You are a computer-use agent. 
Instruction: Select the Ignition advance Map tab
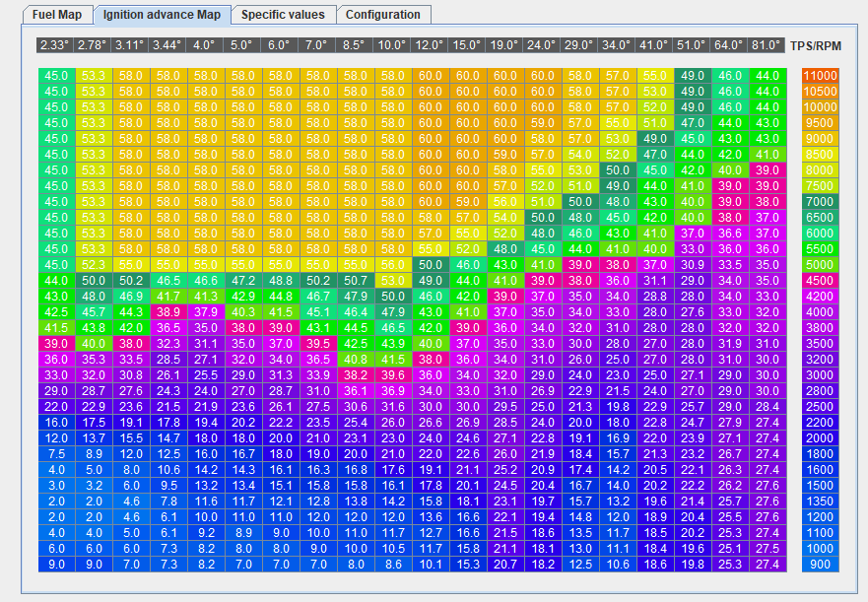[163, 15]
